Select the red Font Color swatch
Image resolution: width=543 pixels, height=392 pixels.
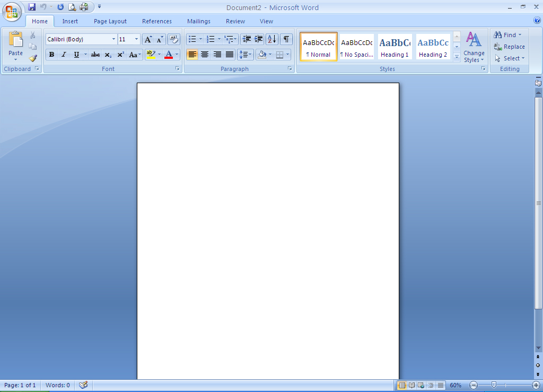(x=169, y=54)
